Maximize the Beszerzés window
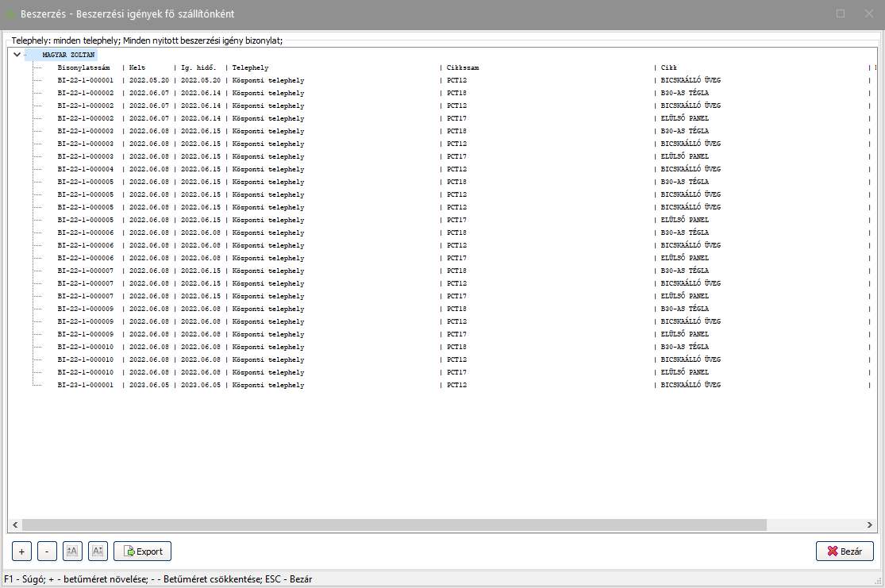This screenshot has width=885, height=588. (841, 13)
